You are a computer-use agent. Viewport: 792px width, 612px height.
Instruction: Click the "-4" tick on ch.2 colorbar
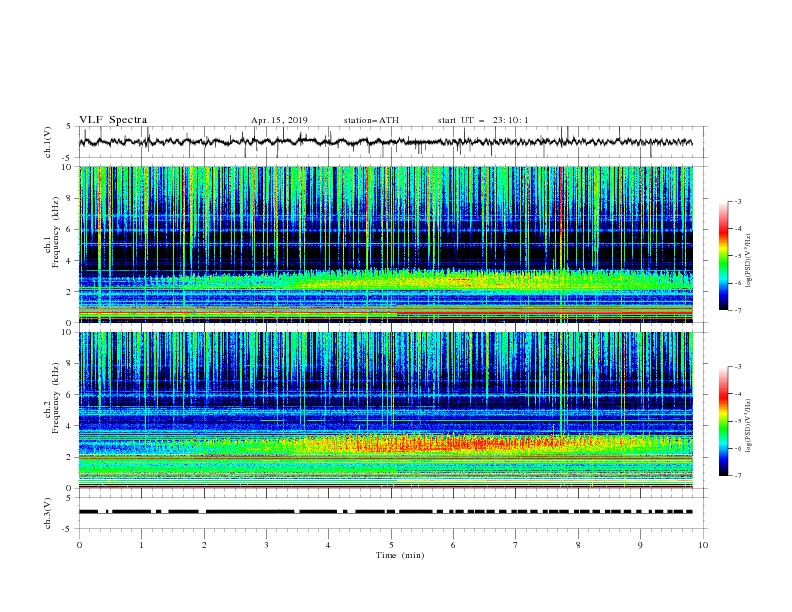tap(738, 394)
